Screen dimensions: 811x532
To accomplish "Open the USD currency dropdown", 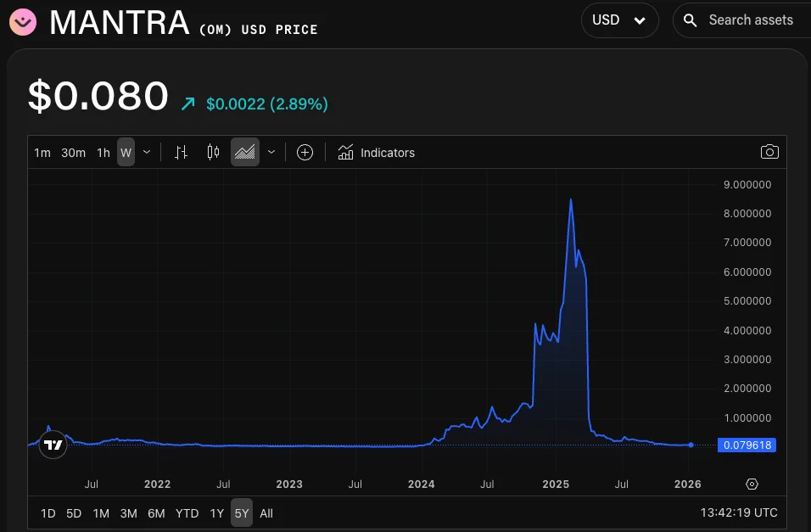I will click(619, 20).
